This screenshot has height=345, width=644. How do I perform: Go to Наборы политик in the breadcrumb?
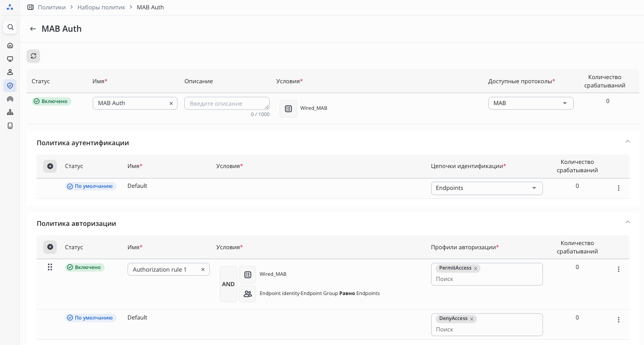point(101,7)
